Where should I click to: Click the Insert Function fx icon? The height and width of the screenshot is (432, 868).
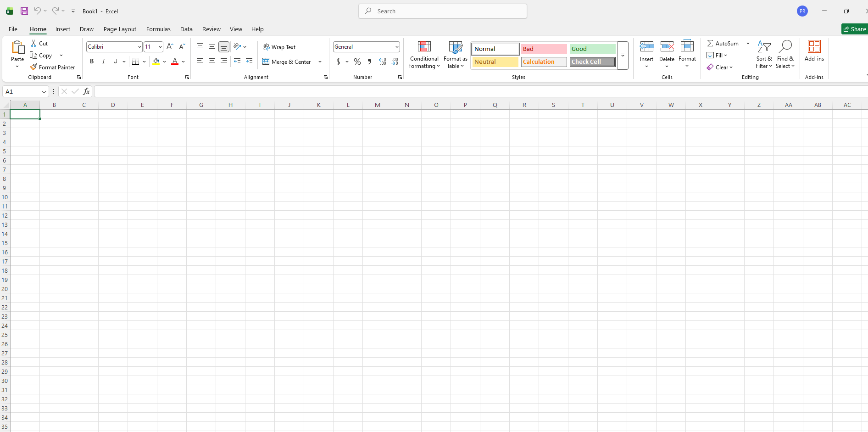click(x=86, y=91)
